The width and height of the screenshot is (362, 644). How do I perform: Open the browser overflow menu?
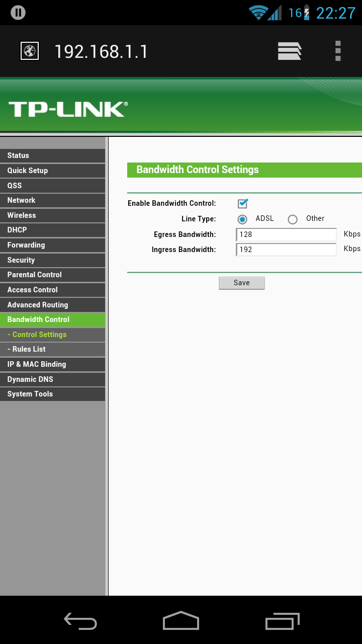(338, 51)
